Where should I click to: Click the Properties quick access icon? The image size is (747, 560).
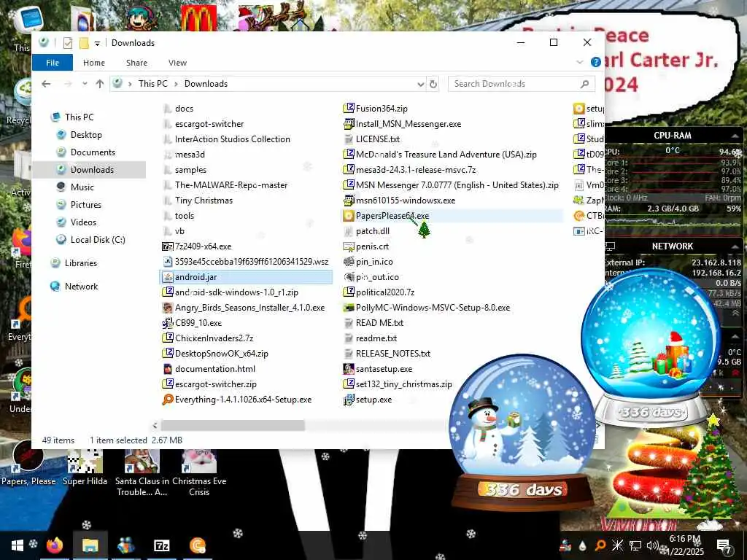click(68, 43)
